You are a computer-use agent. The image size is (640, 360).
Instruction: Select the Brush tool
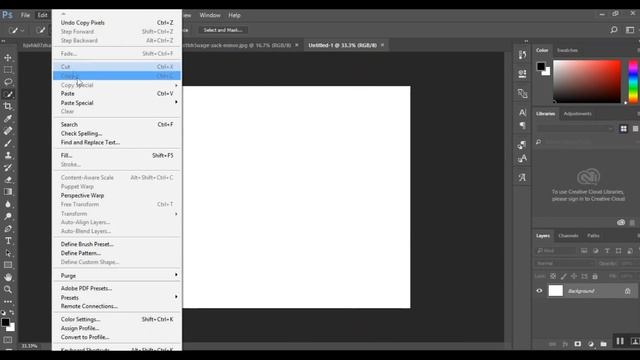coord(8,143)
